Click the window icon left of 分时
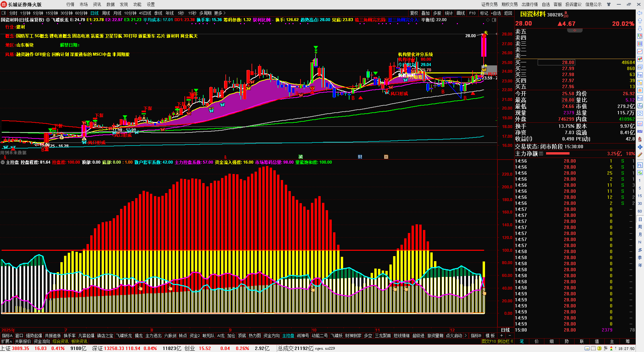This screenshot has height=352, width=644. [4, 13]
